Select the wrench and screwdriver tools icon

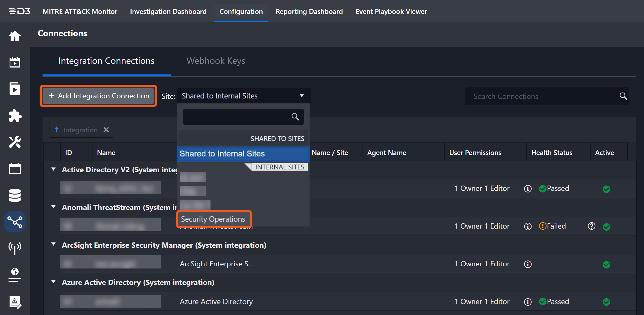(15, 142)
